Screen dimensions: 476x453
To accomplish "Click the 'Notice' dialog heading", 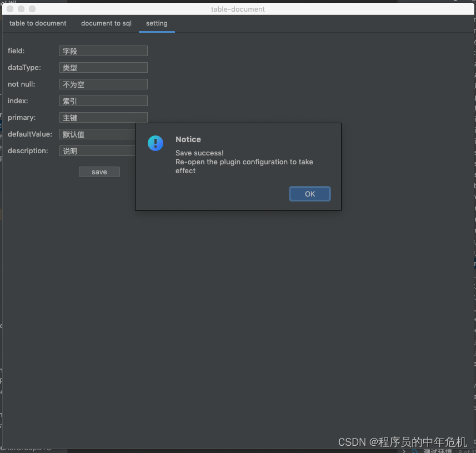I will (x=188, y=139).
